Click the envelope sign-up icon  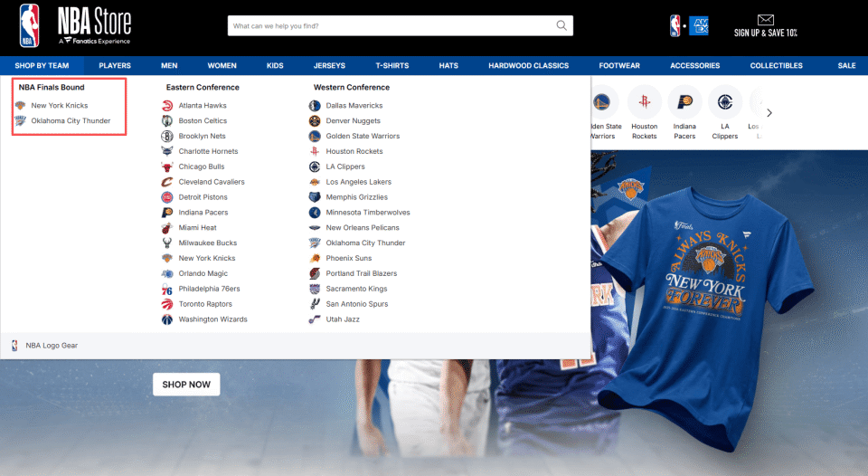pos(766,20)
